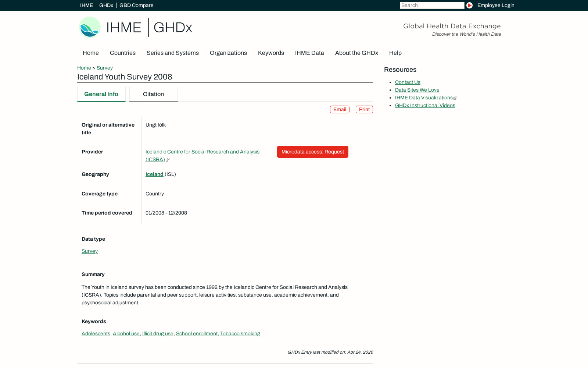The image size is (588, 368).
Task: Click the external link icon after (ICSRA)
Action: 168,160
